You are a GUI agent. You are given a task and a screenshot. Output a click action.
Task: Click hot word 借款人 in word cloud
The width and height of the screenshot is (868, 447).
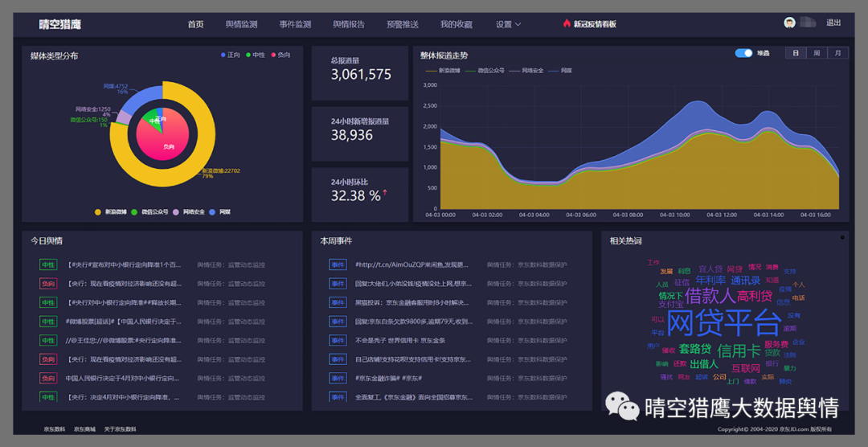(x=710, y=295)
